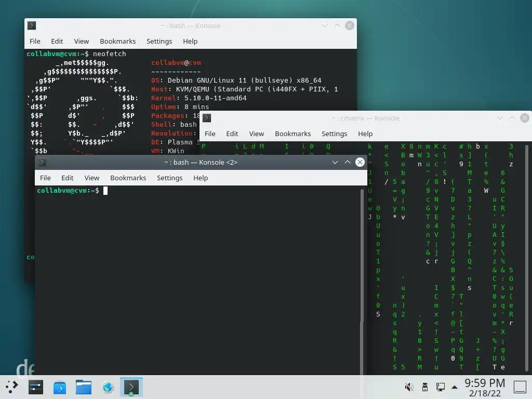Open Settings menu in cmatrix Konsole window
The width and height of the screenshot is (532, 399).
click(334, 134)
